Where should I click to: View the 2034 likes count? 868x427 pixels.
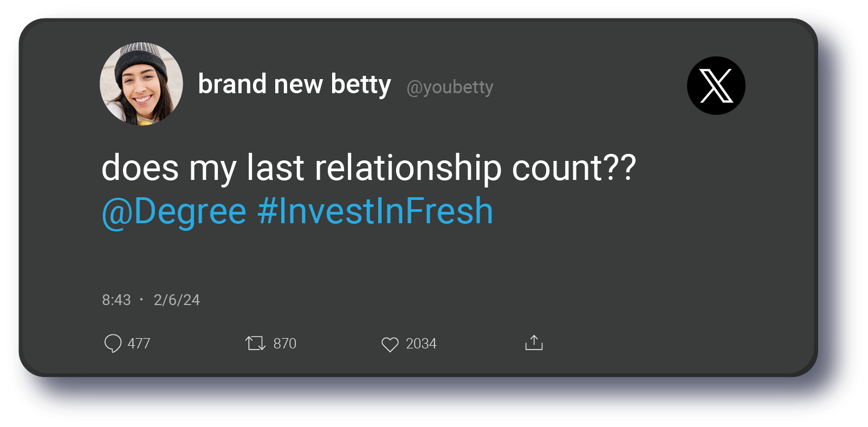tap(421, 344)
